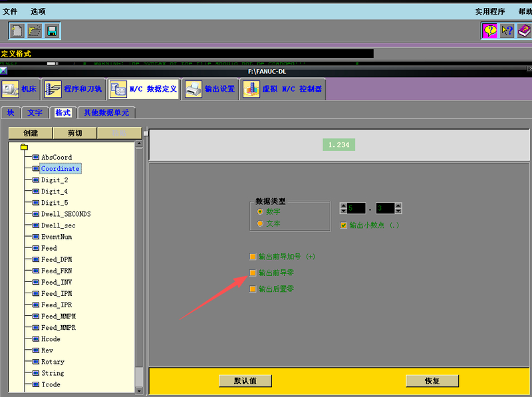
Task: Click the 恢复 button
Action: [x=432, y=381]
